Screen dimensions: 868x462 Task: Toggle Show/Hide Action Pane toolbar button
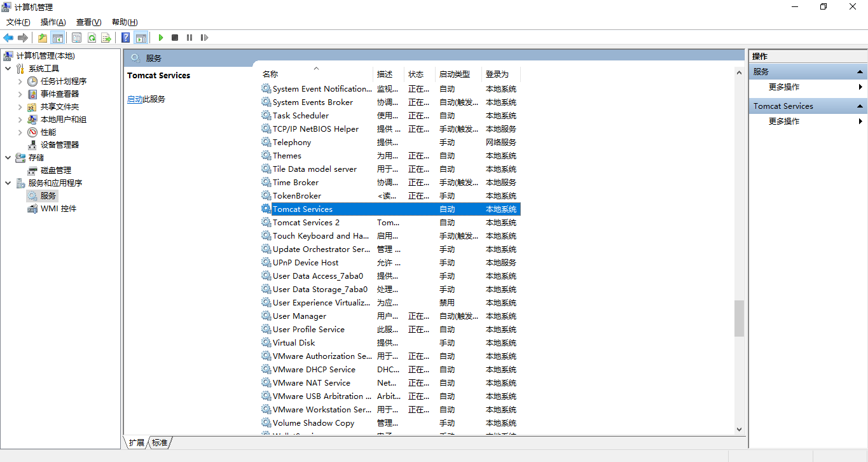click(141, 38)
